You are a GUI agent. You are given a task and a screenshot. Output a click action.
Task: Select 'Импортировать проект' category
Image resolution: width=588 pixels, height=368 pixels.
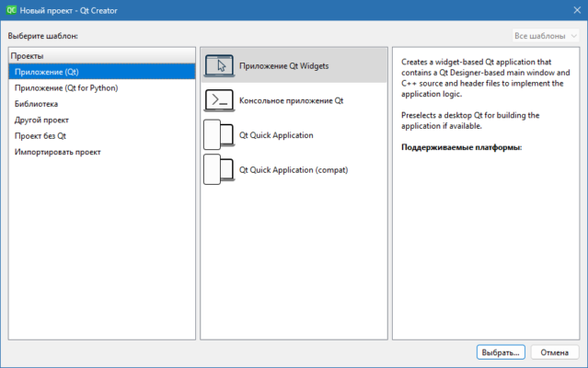click(x=102, y=152)
